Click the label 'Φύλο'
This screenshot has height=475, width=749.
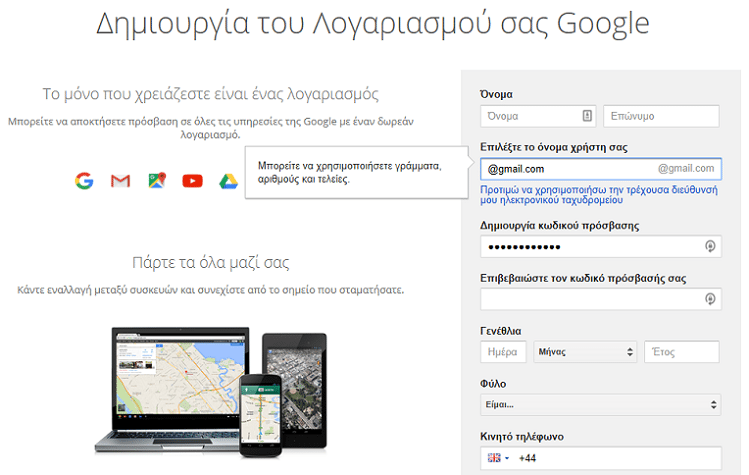[x=493, y=384]
